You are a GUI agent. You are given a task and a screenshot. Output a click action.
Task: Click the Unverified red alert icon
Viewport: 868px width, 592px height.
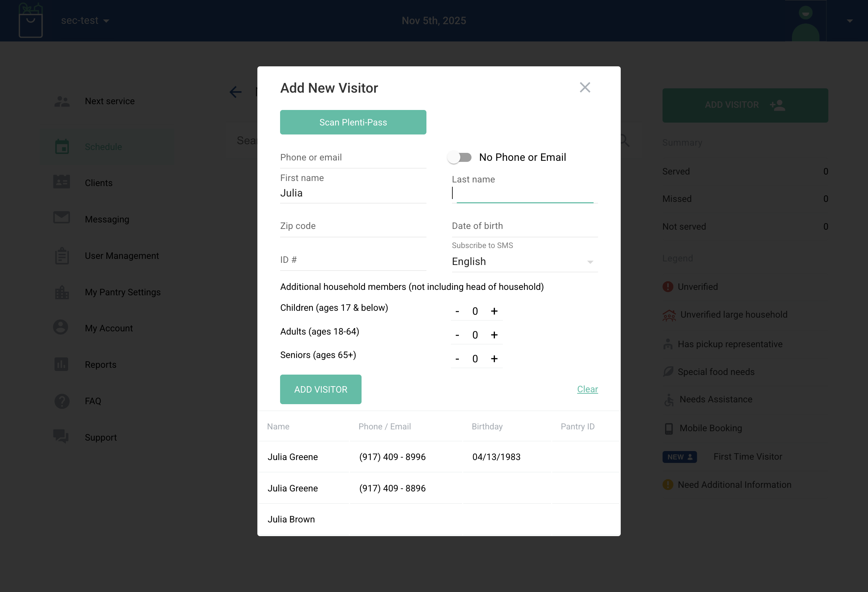pos(668,287)
